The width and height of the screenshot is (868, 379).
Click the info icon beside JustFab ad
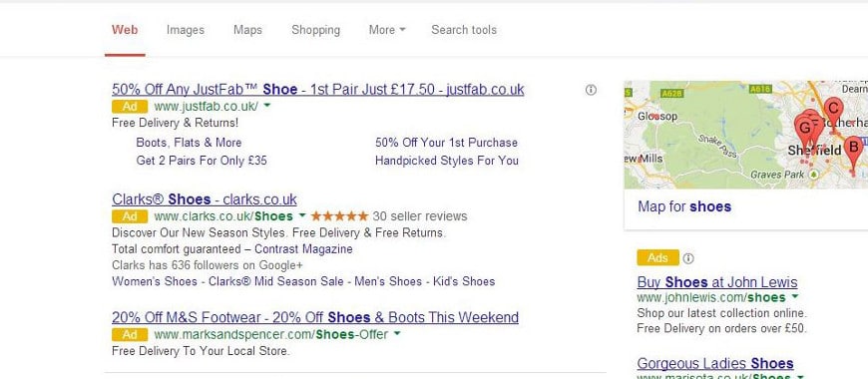point(591,90)
